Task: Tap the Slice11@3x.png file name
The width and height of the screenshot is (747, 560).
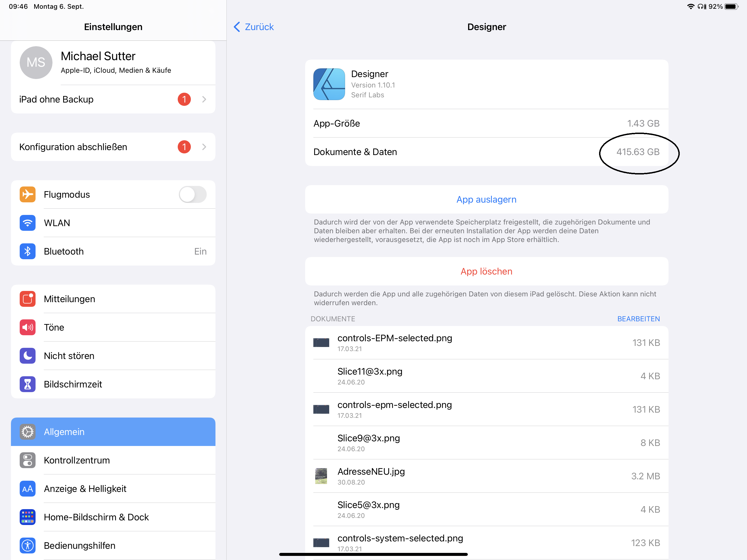Action: coord(370,372)
